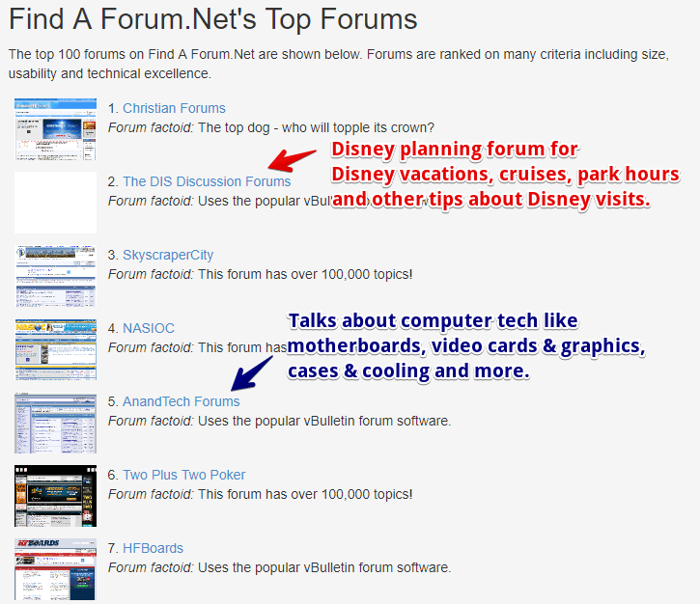Open the AnandTech Forums link
The width and height of the screenshot is (700, 604).
(x=181, y=401)
